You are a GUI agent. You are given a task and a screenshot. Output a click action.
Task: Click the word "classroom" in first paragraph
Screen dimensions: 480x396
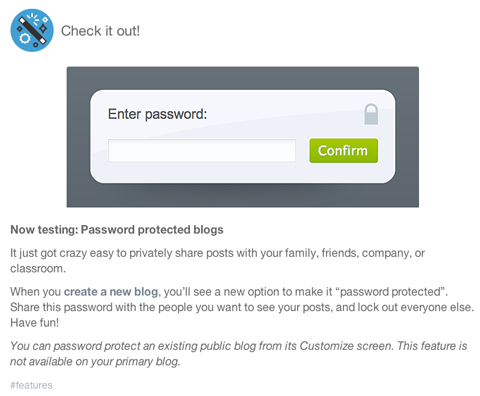point(37,268)
